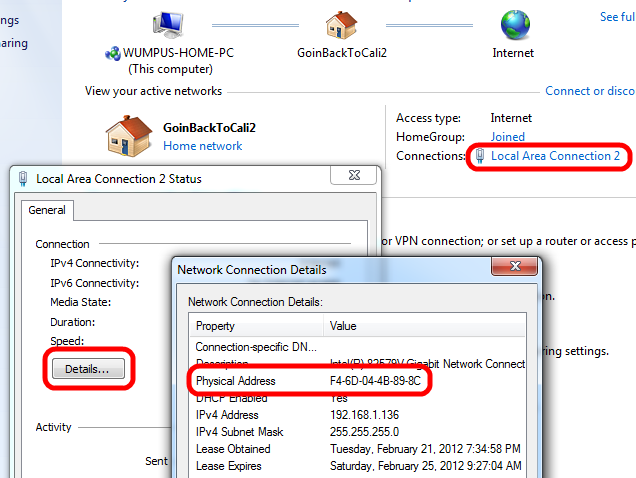The height and width of the screenshot is (478, 636).
Task: Click the large Home network house icon
Action: point(129,136)
